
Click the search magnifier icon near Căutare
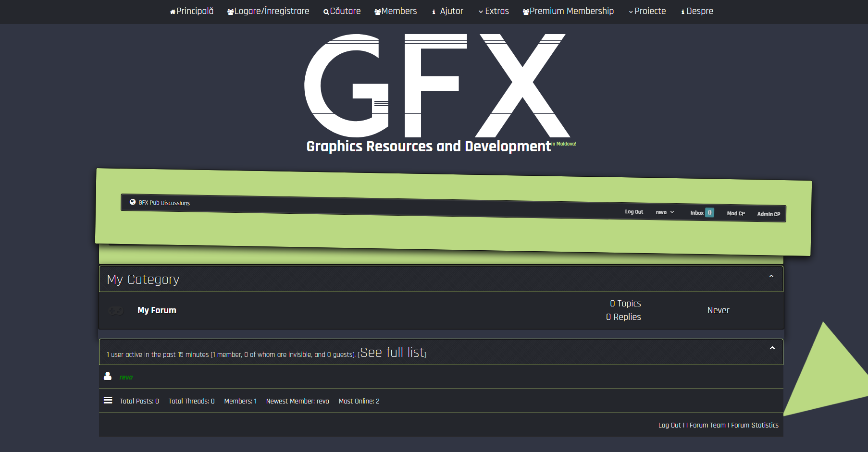326,12
